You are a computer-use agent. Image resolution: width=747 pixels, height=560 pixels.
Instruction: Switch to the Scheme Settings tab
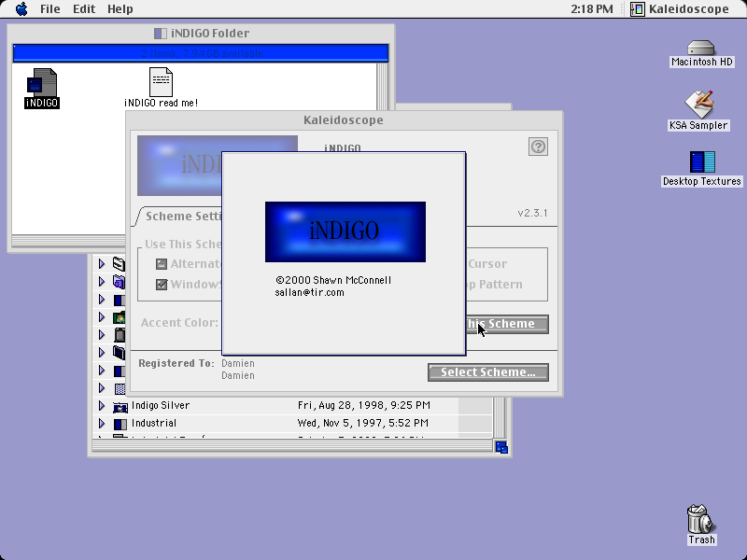tap(183, 217)
